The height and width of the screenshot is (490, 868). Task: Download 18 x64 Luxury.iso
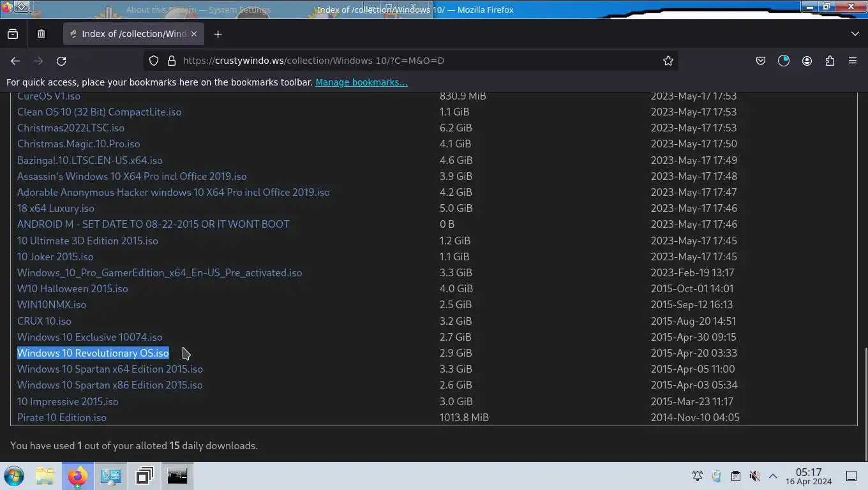point(56,208)
